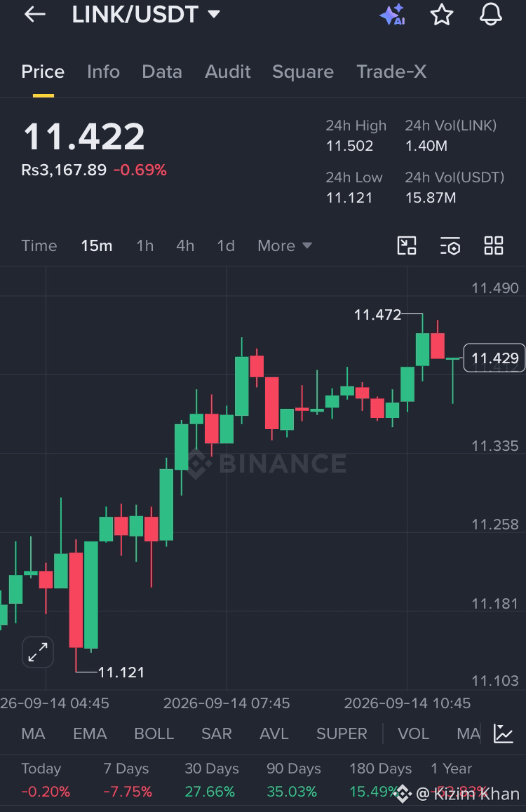This screenshot has width=526, height=812.
Task: Open chart settings icon
Action: (x=450, y=245)
